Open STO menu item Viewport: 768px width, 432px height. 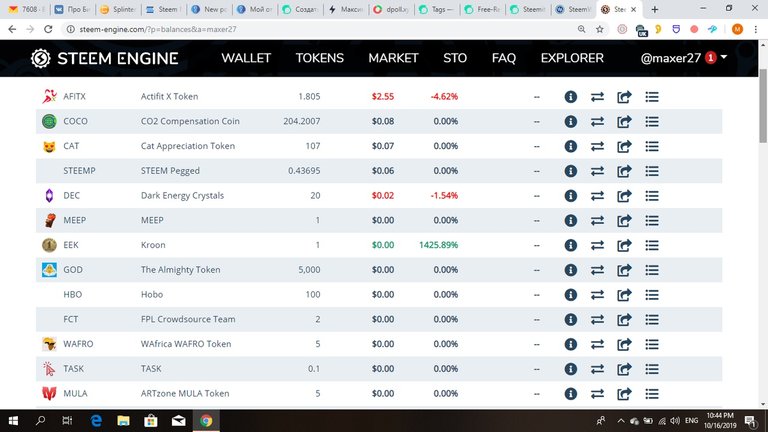[455, 58]
